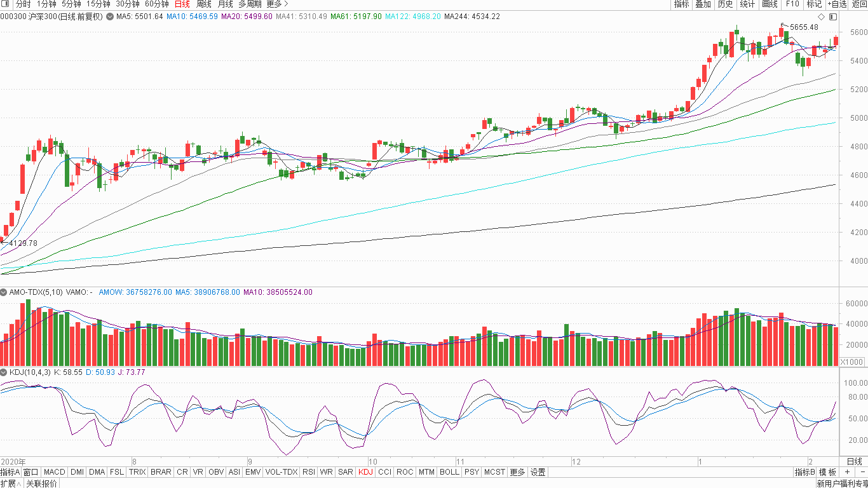Click the 叠加 overlay button
Image resolution: width=868 pixels, height=488 pixels.
pyautogui.click(x=703, y=4)
